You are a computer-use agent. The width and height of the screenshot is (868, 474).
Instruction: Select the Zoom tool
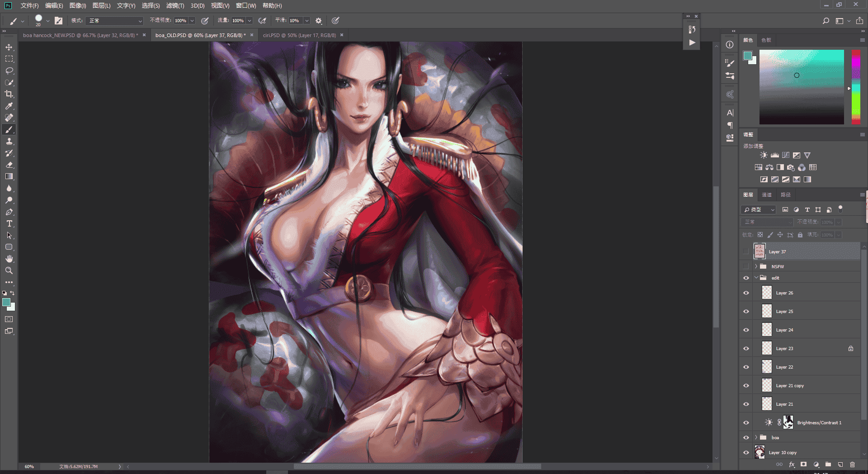coord(9,270)
